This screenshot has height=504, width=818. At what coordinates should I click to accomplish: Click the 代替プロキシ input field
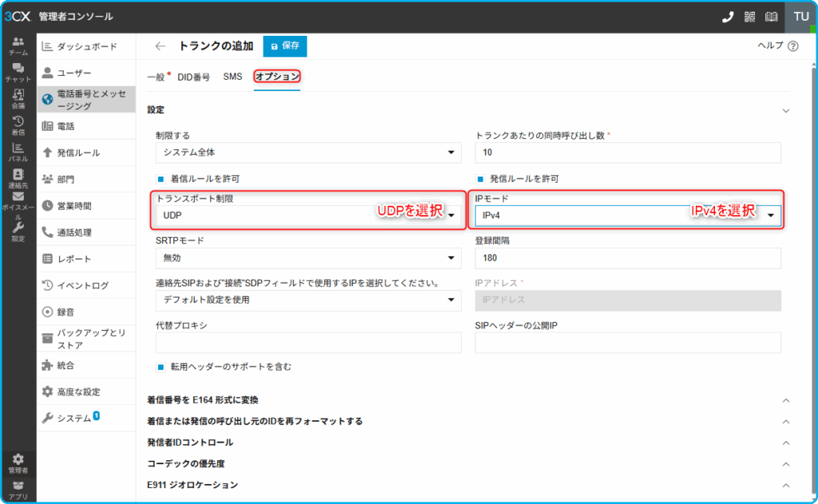point(308,343)
